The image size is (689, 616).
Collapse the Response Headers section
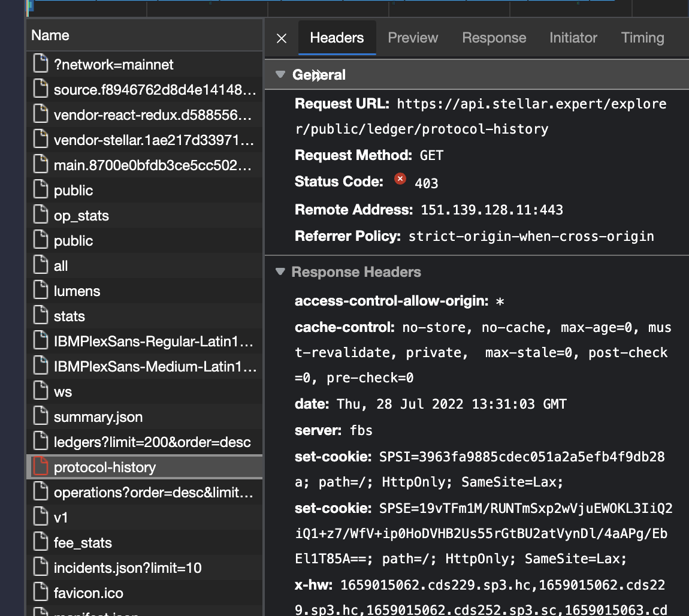[x=280, y=271]
